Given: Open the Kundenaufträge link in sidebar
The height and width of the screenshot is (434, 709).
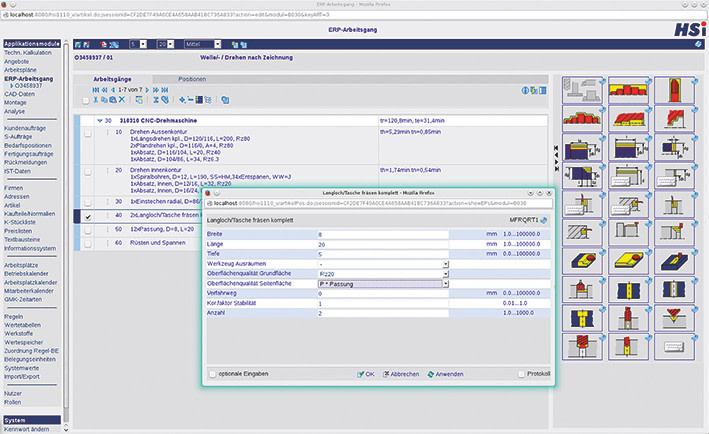Looking at the screenshot, I should click(x=25, y=128).
